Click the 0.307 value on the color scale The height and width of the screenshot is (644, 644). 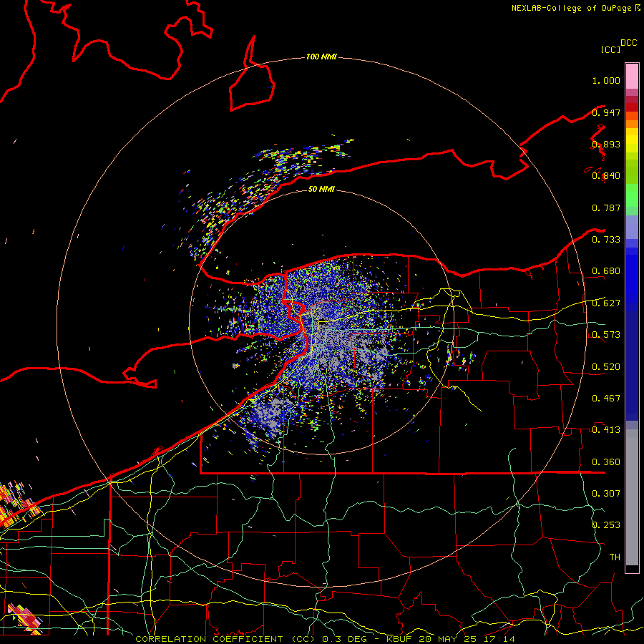click(x=606, y=494)
